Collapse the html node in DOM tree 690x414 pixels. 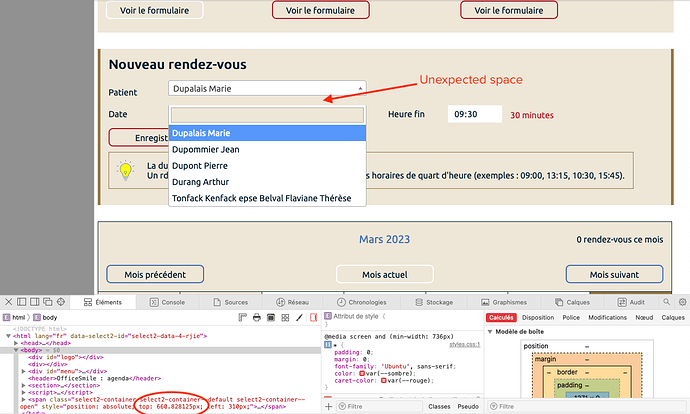[8, 336]
